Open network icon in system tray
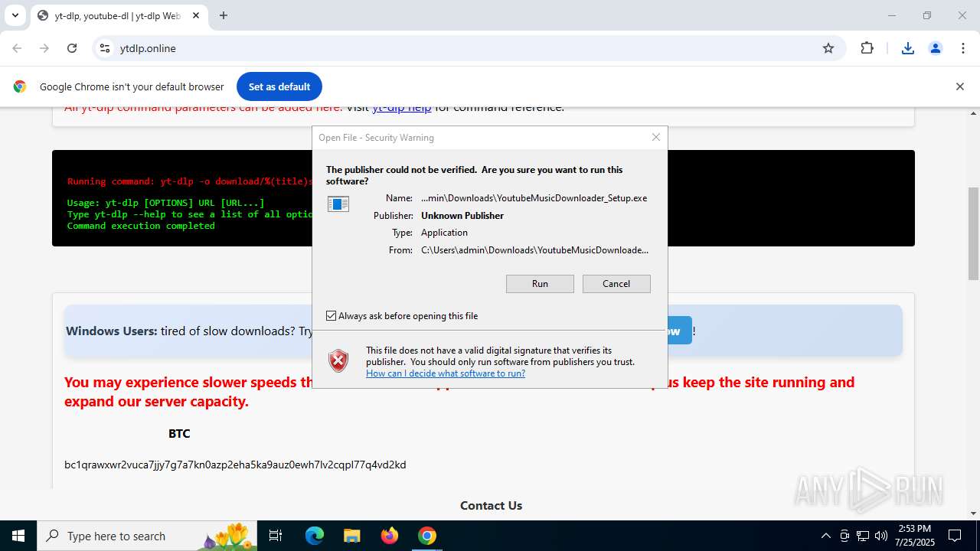980x551 pixels. (863, 536)
